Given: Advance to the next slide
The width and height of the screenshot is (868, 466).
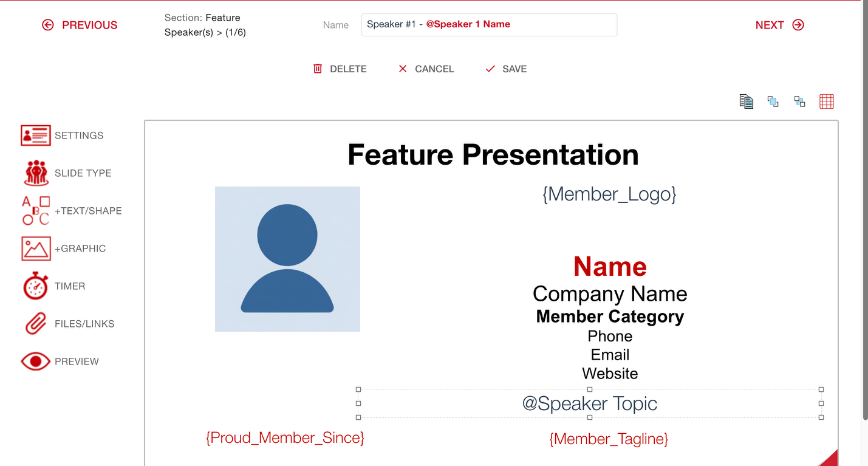Looking at the screenshot, I should (780, 25).
